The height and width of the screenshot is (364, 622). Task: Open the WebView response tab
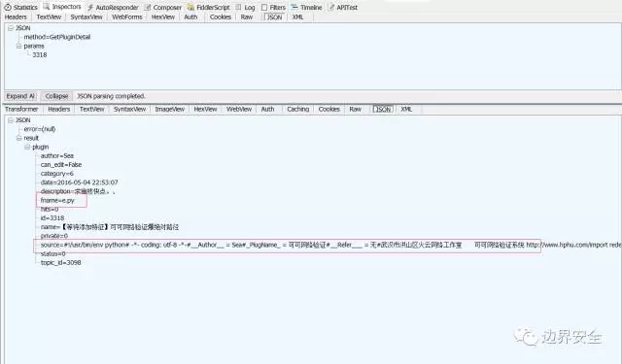click(239, 109)
